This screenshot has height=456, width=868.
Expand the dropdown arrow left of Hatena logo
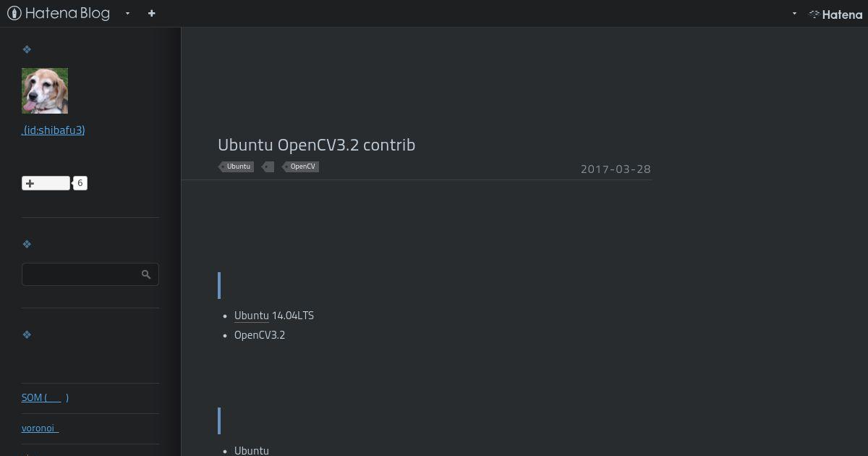794,13
